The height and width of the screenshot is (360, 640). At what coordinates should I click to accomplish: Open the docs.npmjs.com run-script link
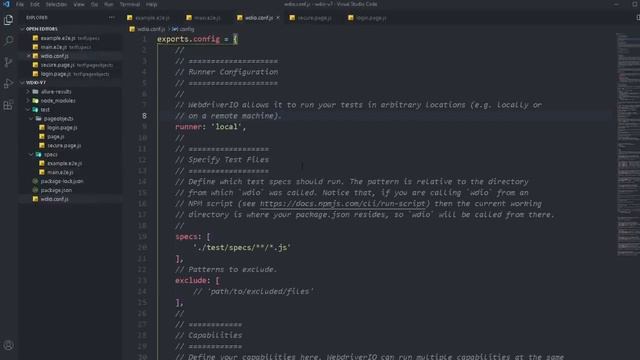(x=343, y=203)
